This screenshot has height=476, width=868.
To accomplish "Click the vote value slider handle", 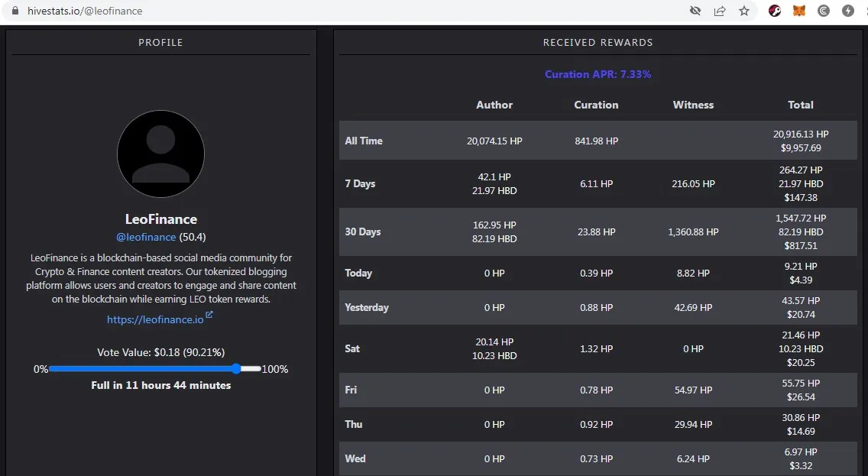I will (236, 368).
